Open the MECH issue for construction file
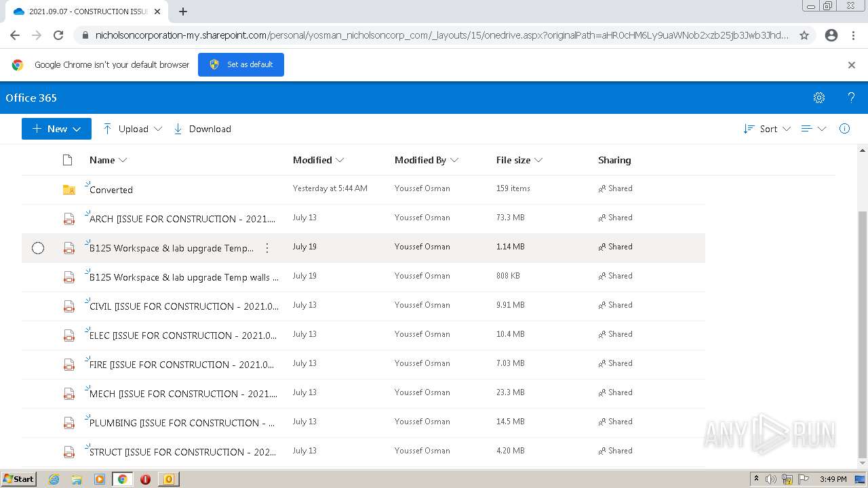The image size is (868, 488). pos(183,394)
